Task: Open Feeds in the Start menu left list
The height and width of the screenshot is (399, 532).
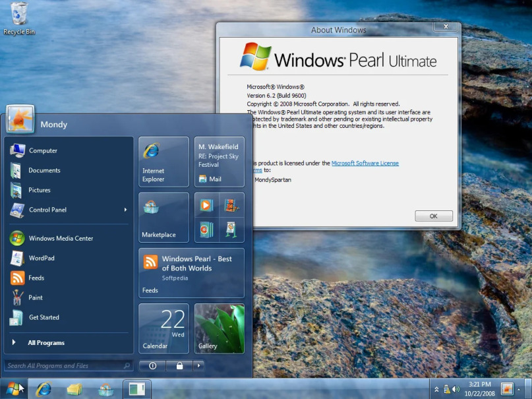Action: (70, 278)
